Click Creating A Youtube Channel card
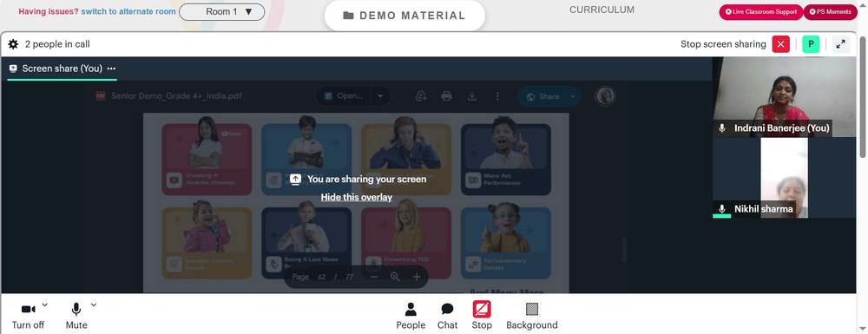This screenshot has width=868, height=334. click(x=207, y=160)
